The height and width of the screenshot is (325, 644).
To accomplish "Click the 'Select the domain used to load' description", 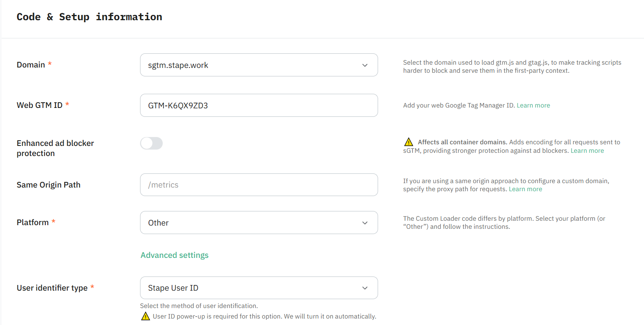I will click(512, 67).
